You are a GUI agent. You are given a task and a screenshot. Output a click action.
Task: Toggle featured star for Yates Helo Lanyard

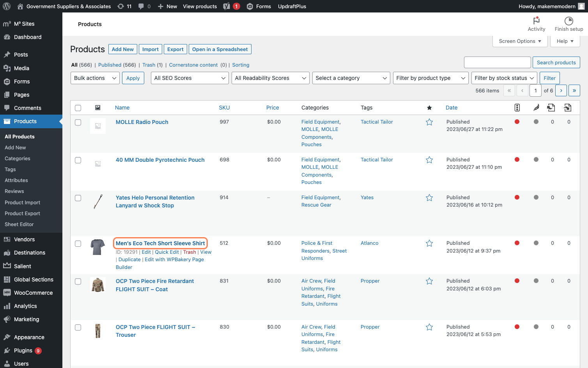tap(429, 198)
